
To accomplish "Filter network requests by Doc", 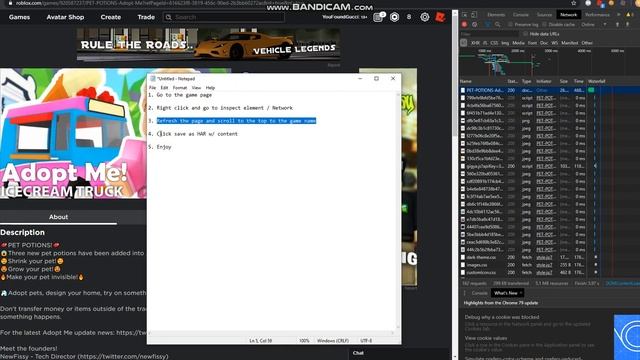I will click(x=544, y=43).
